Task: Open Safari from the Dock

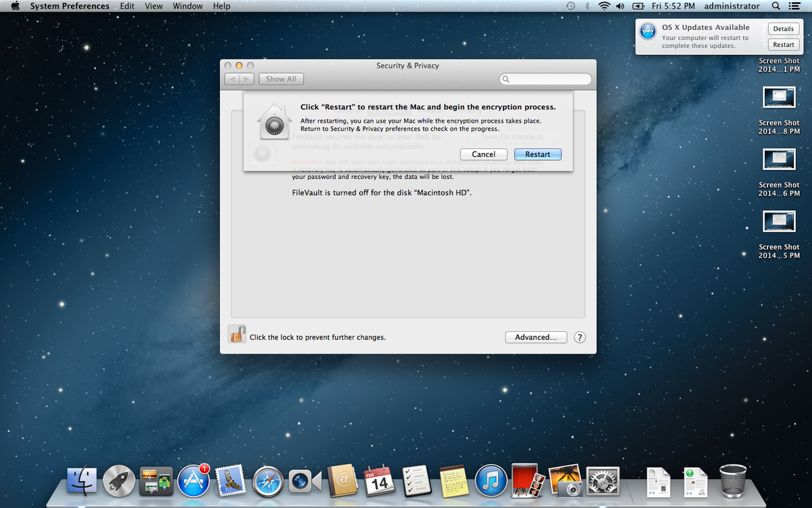Action: click(x=268, y=481)
